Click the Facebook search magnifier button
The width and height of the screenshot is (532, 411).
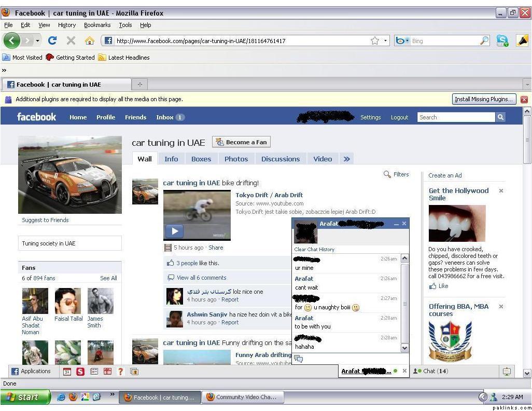tap(500, 117)
